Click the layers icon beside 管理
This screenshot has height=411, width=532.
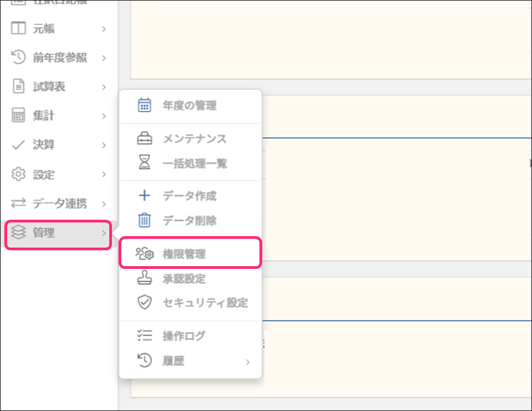tap(19, 233)
